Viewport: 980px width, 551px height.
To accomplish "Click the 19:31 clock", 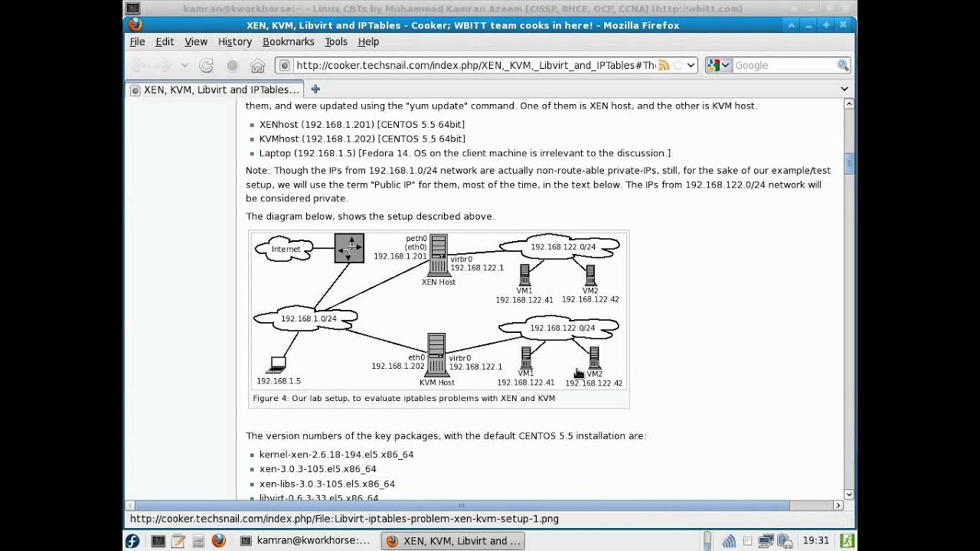I will coord(815,541).
